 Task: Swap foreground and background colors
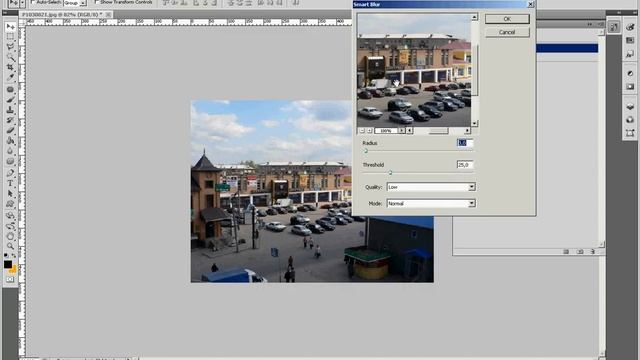(14, 256)
